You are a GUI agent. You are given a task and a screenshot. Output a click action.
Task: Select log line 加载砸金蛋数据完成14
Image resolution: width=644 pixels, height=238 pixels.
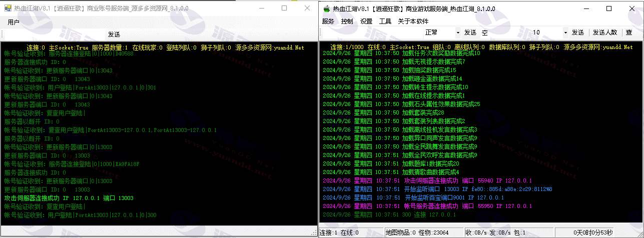click(x=393, y=79)
